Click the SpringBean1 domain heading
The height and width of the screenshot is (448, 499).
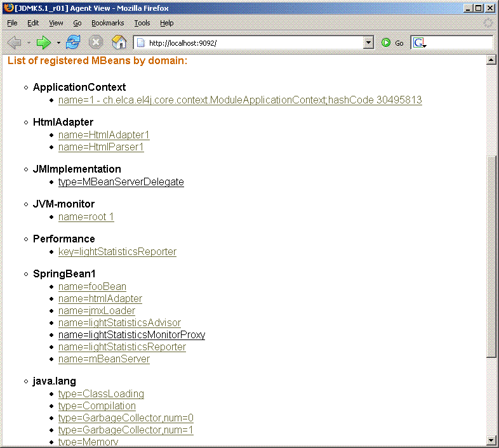64,274
